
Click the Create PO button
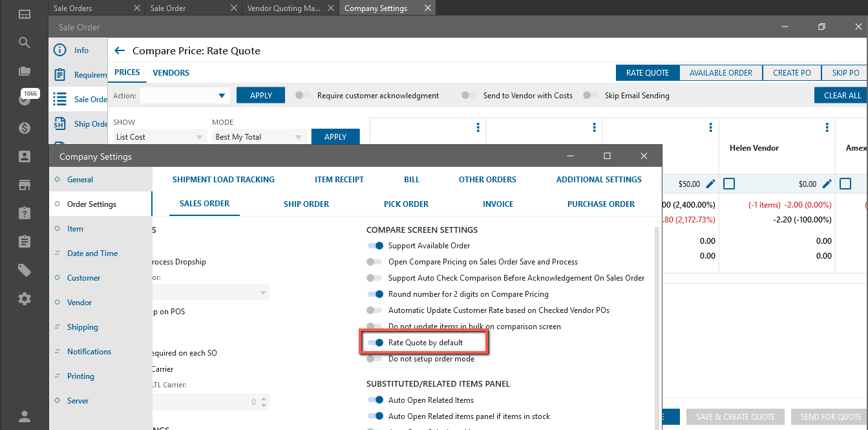coord(792,73)
